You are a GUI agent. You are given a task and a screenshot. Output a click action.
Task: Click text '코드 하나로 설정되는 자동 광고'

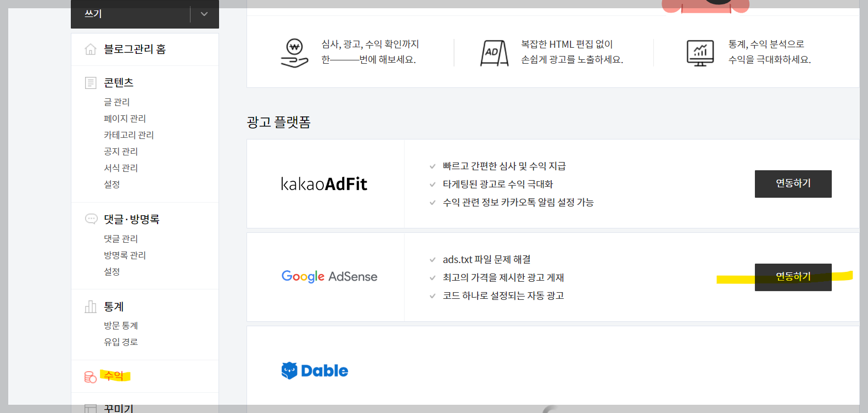click(x=503, y=296)
